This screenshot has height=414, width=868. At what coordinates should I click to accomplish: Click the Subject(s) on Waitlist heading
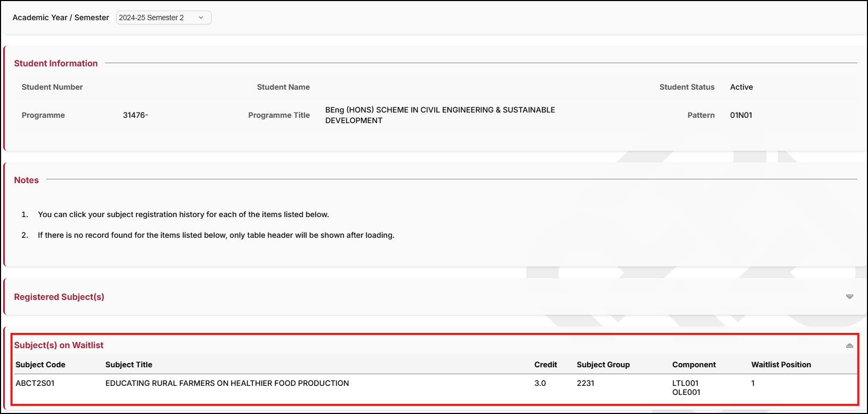click(x=58, y=345)
